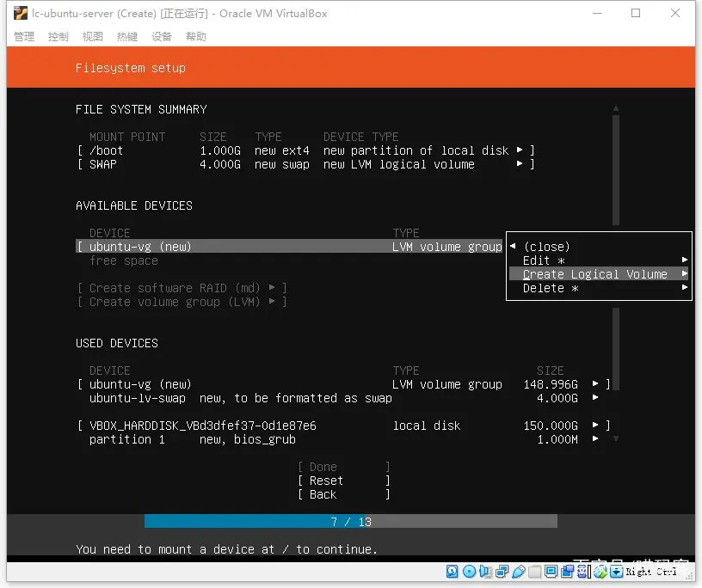
Task: Click the Back button
Action: (343, 494)
